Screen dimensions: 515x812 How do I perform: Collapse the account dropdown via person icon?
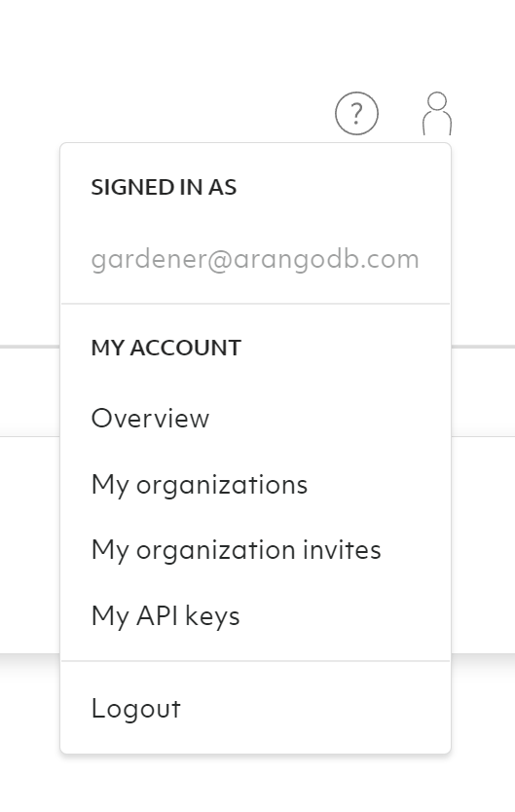pyautogui.click(x=437, y=113)
